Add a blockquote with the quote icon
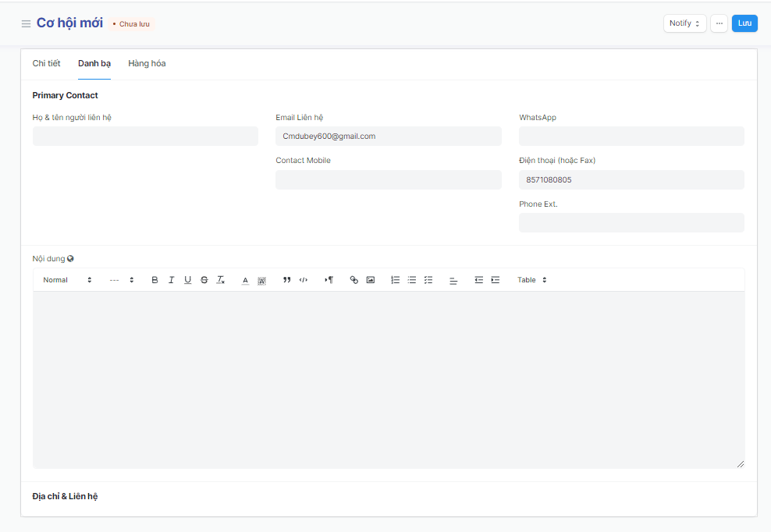 [286, 280]
